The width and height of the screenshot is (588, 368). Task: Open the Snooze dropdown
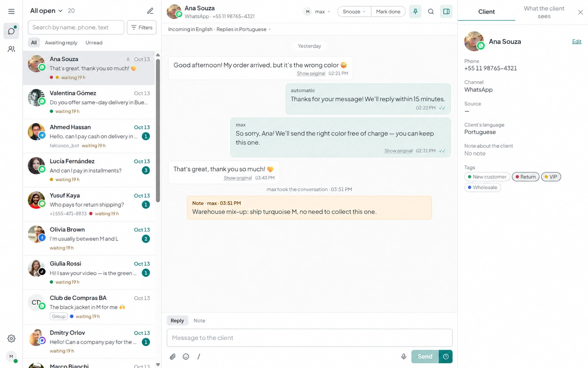[354, 11]
